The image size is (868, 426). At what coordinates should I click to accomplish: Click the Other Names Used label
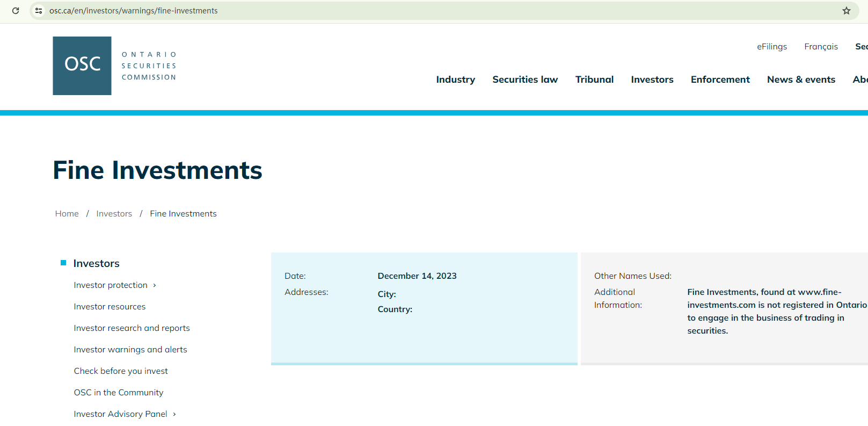(x=633, y=276)
